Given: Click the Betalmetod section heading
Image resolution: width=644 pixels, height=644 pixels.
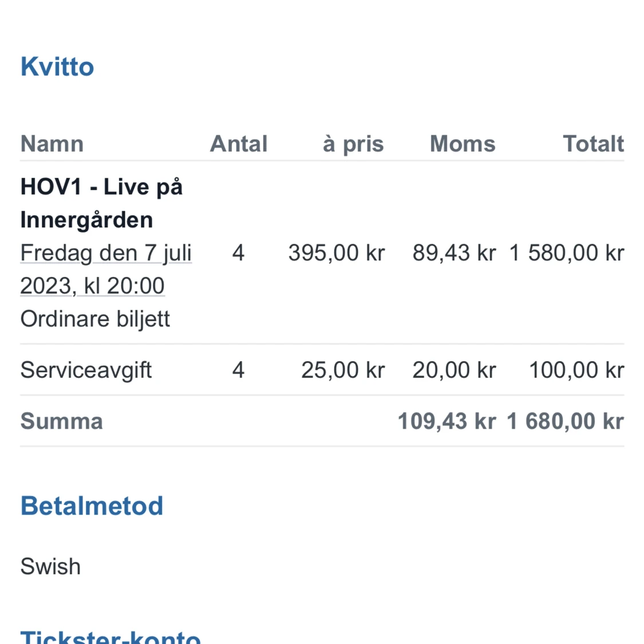Looking at the screenshot, I should 92,506.
